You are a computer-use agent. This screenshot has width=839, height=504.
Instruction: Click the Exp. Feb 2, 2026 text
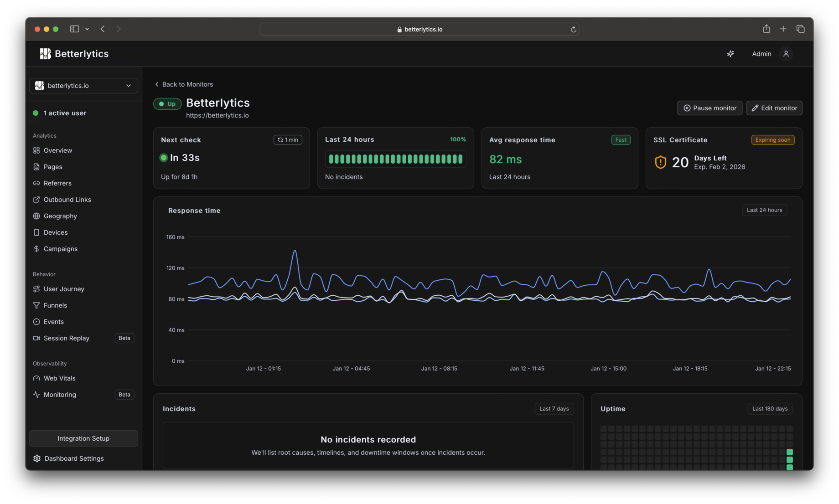click(720, 167)
